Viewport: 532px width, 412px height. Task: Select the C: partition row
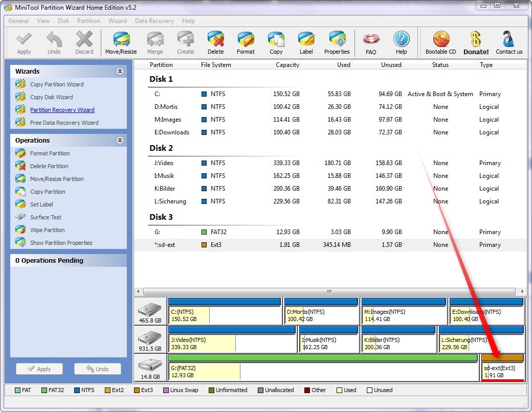tap(330, 94)
